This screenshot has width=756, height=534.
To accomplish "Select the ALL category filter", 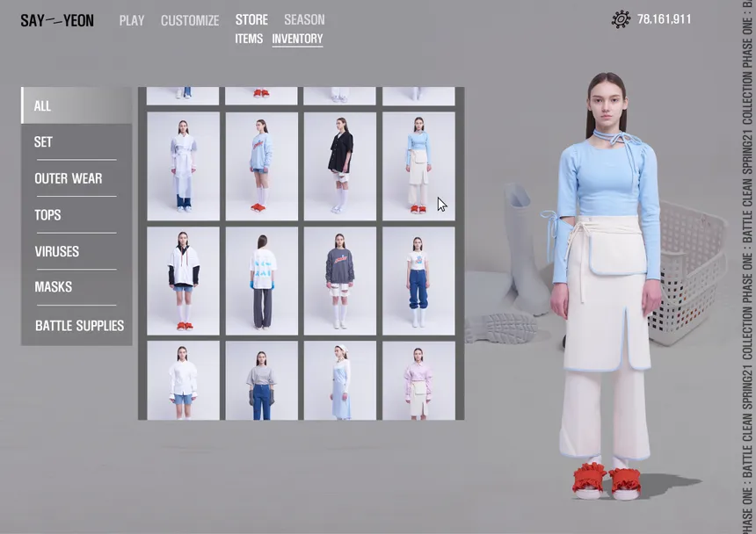I will click(76, 105).
